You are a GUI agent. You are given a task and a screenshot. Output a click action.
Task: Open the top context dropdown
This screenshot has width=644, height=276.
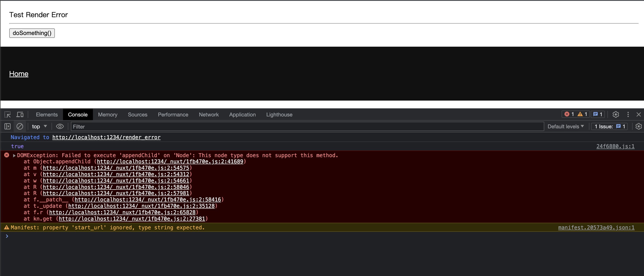39,126
